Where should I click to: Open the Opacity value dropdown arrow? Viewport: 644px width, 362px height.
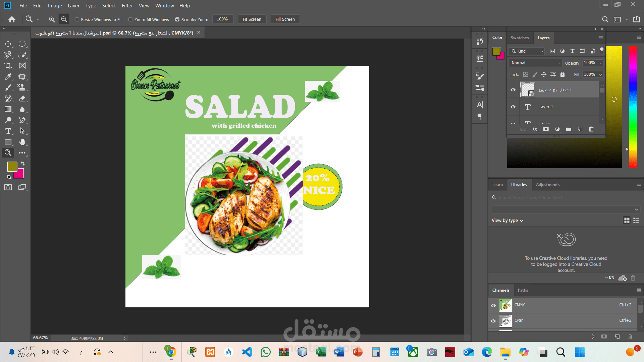coord(600,63)
